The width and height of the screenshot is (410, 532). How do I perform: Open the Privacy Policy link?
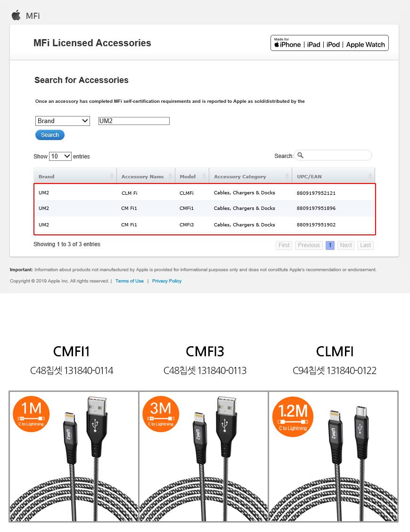click(x=167, y=281)
